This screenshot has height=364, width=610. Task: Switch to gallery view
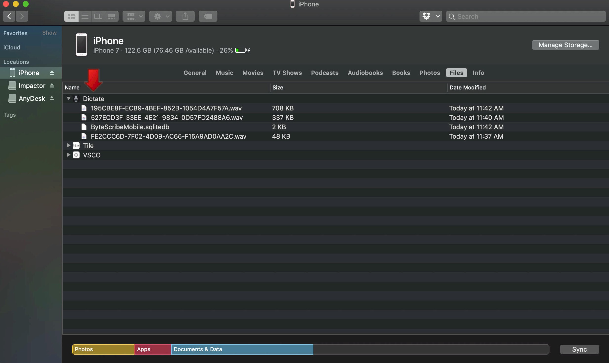pos(111,16)
